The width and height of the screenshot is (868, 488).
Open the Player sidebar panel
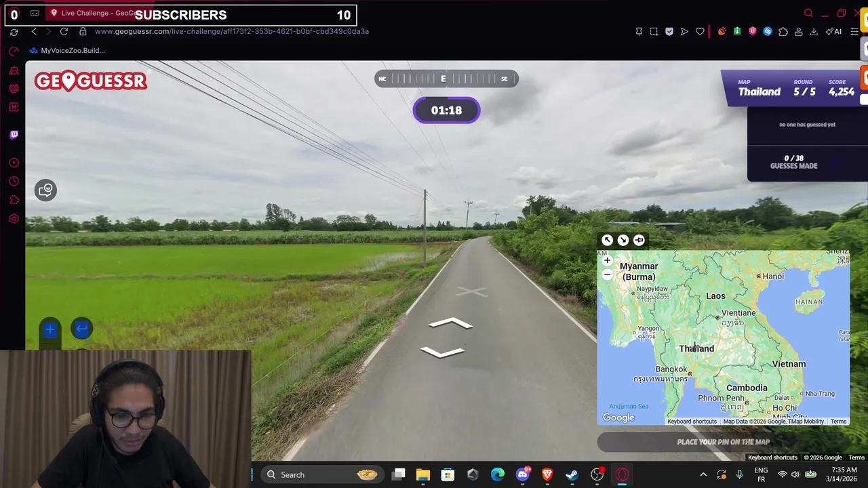tap(14, 163)
